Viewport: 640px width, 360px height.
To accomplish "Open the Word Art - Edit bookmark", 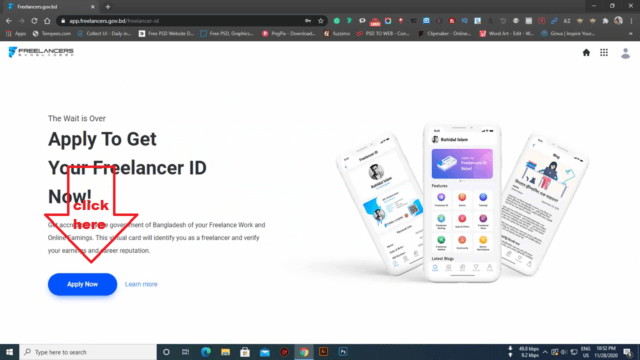I will click(507, 33).
